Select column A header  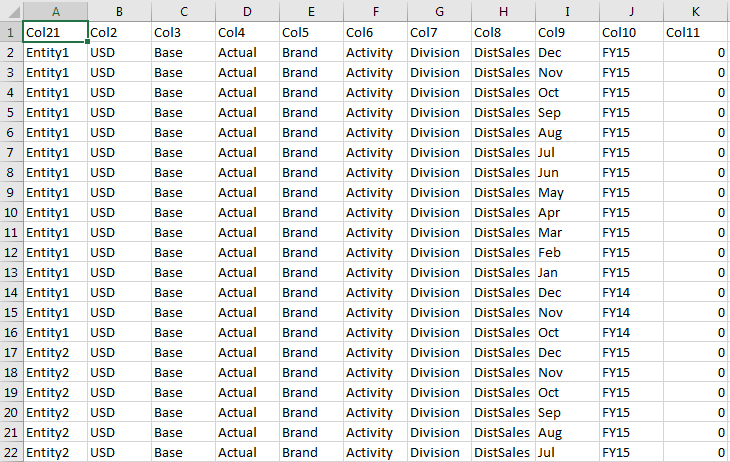[55, 10]
